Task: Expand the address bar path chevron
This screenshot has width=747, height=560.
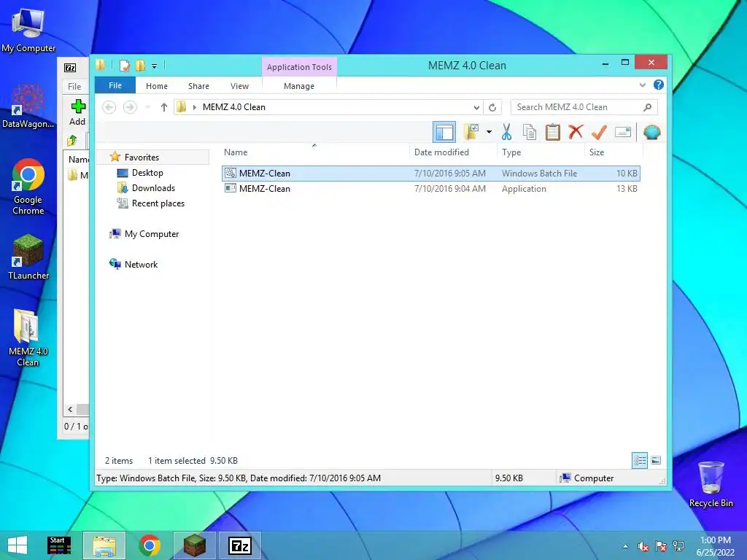Action: [194, 108]
